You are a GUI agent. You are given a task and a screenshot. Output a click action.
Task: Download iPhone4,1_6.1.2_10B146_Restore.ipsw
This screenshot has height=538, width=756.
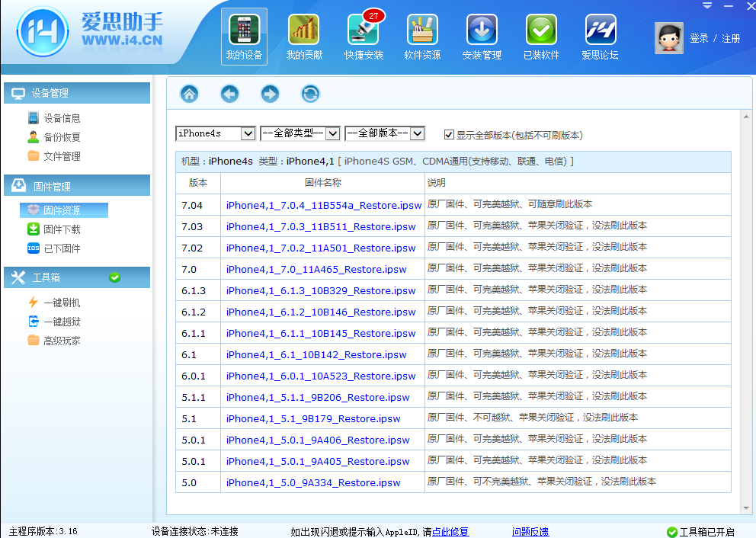(x=321, y=312)
